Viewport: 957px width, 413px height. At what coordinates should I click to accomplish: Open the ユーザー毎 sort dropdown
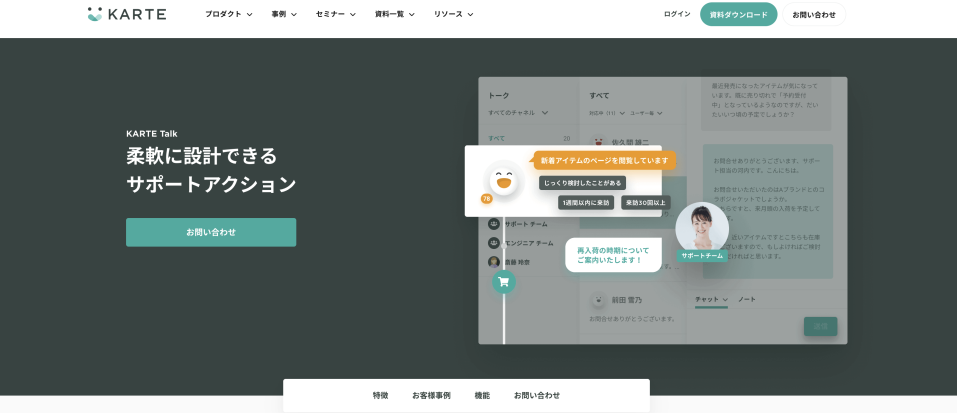(x=646, y=113)
